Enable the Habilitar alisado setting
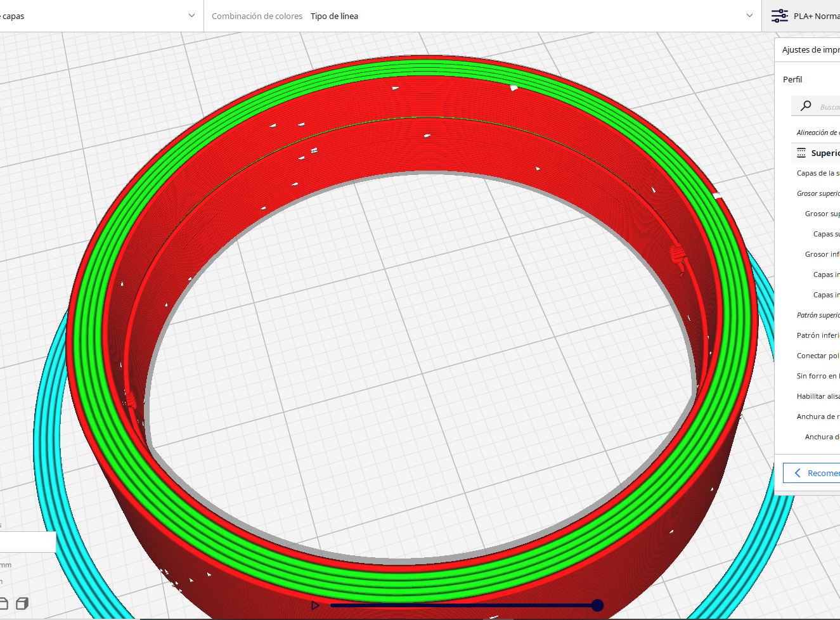 (818, 396)
